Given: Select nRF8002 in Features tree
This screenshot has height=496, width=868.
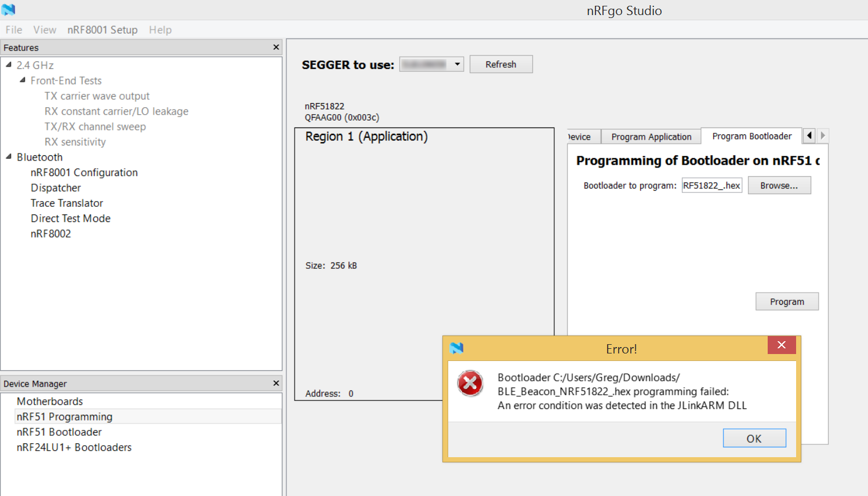Looking at the screenshot, I should (50, 234).
